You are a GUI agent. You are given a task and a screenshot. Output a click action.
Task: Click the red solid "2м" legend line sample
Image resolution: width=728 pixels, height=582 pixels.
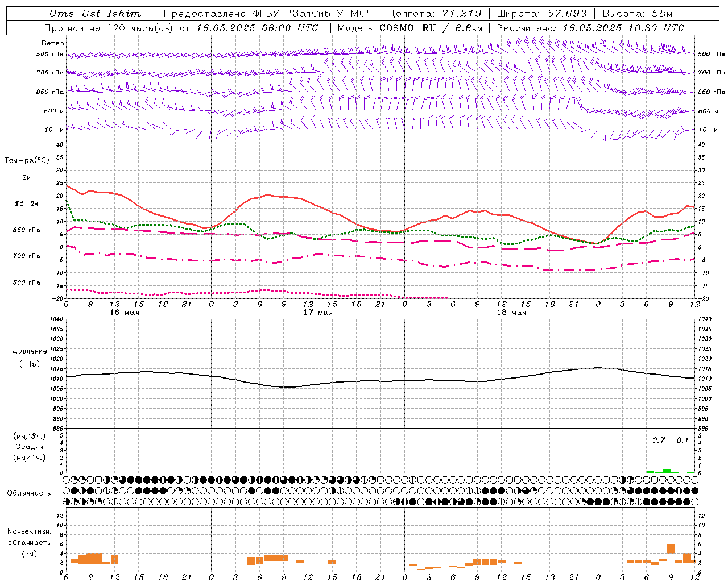coord(26,184)
